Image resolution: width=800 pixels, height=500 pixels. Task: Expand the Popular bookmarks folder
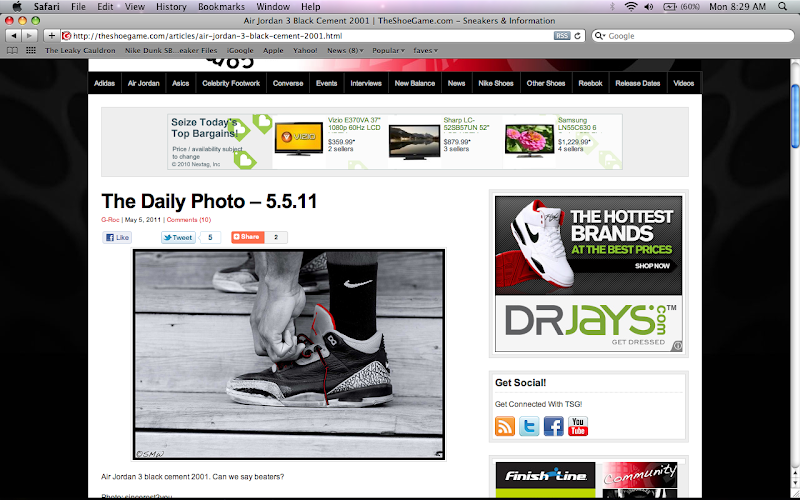pyautogui.click(x=388, y=51)
